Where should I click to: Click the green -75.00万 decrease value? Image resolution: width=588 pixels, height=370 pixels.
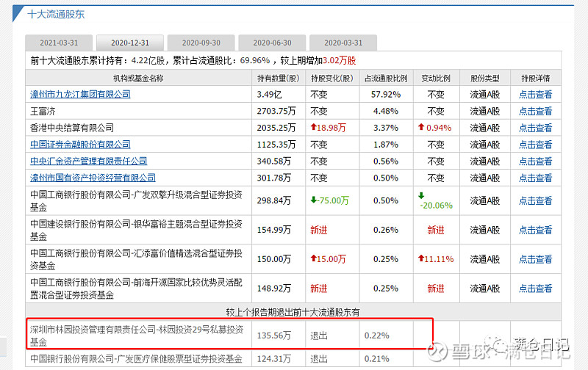[329, 200]
